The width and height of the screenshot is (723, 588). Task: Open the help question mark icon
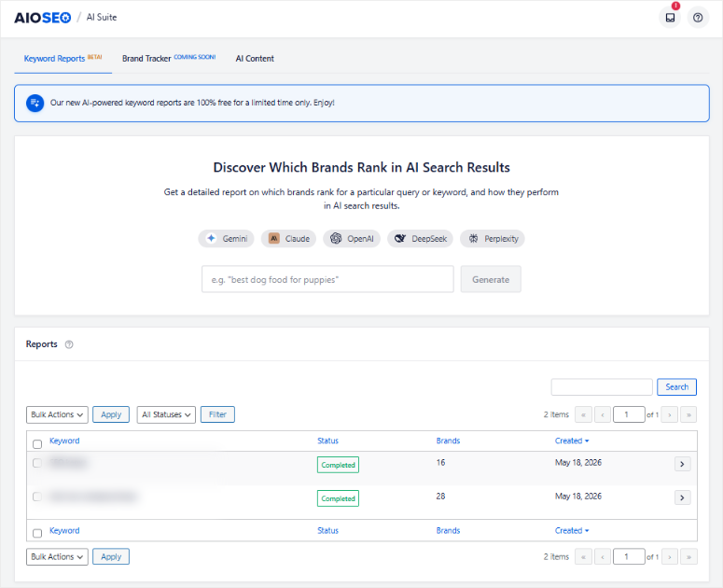pyautogui.click(x=698, y=18)
